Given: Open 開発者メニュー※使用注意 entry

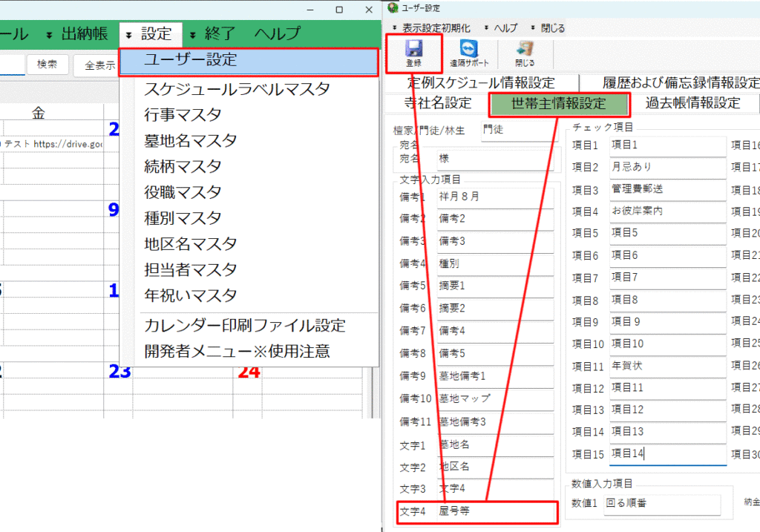Looking at the screenshot, I should tap(237, 351).
